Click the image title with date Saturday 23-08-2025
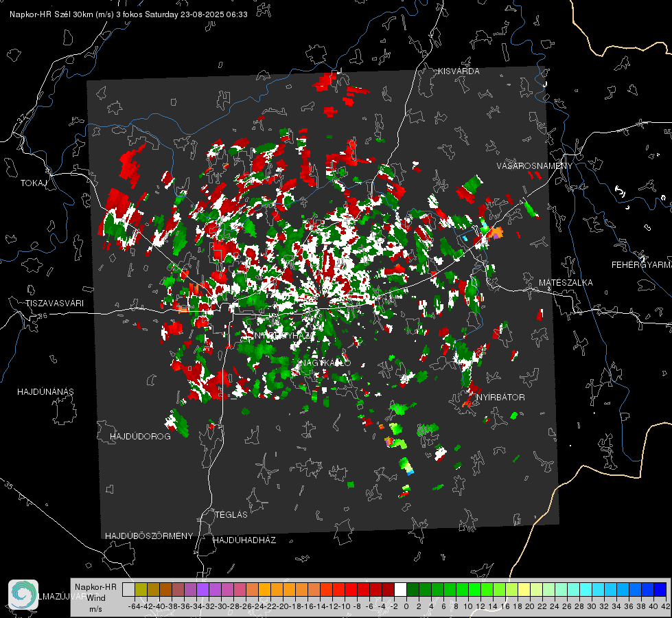 pos(128,14)
